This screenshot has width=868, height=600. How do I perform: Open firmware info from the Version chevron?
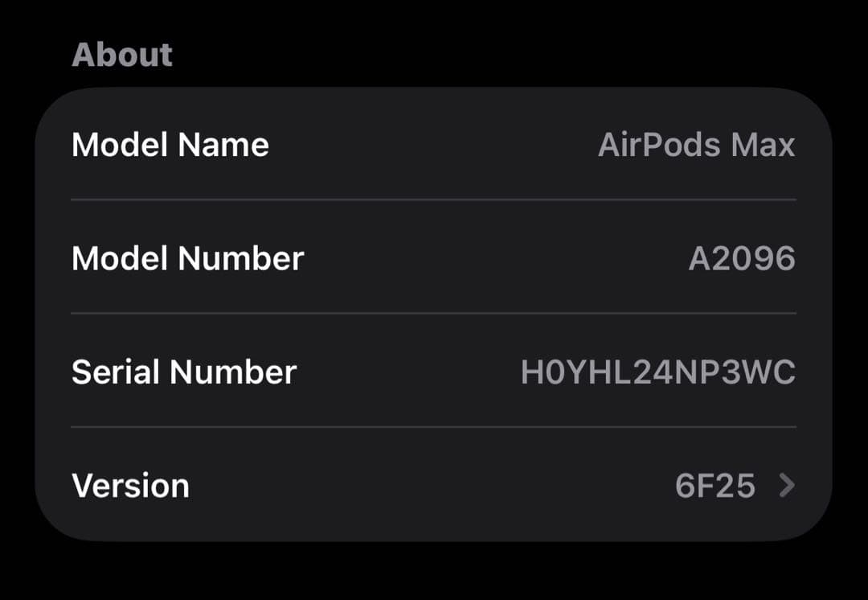[x=786, y=486]
